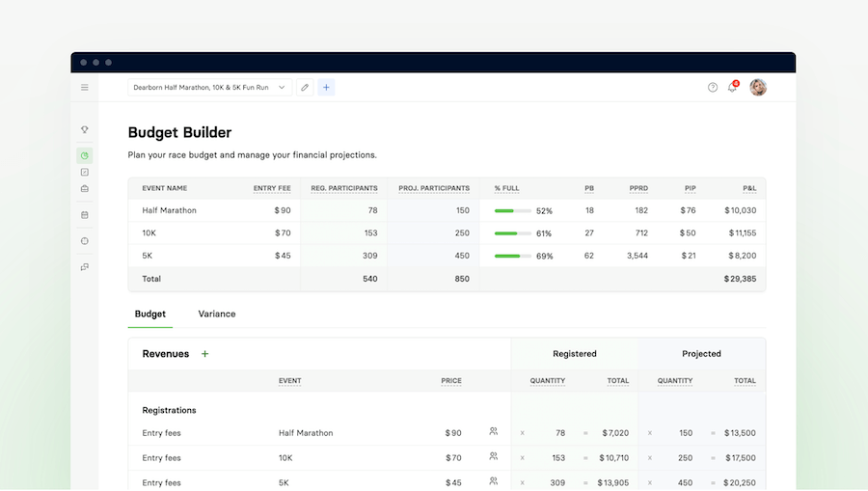Image resolution: width=868 pixels, height=491 pixels.
Task: Add a revenue item with green plus
Action: point(204,354)
